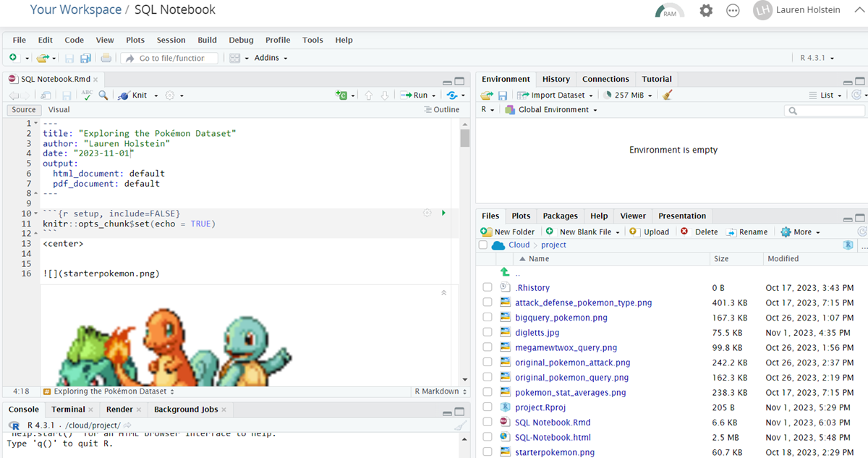Open starterpokemon.png file
This screenshot has height=458, width=868.
(555, 452)
